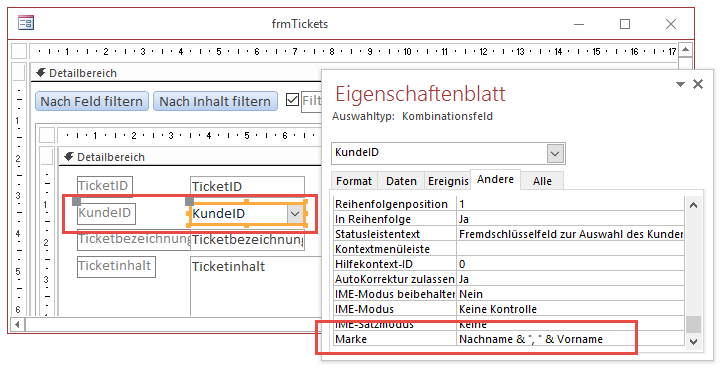
Task: Click the Reihenfolgenposition property name
Action: pyautogui.click(x=391, y=204)
